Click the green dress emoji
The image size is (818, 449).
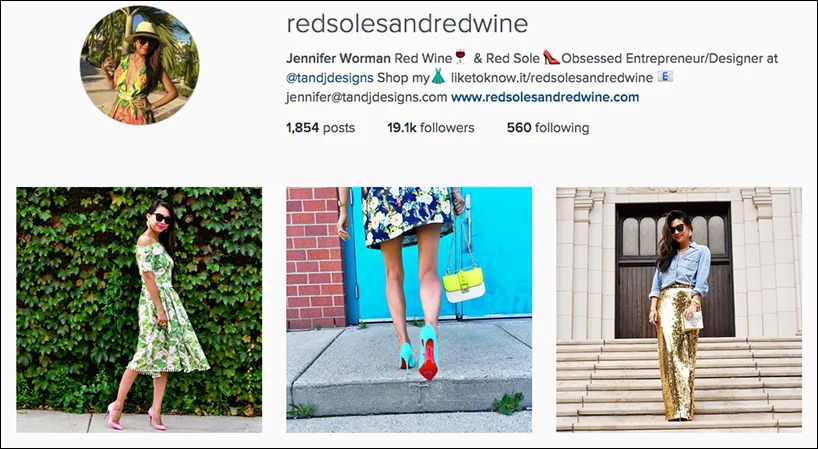(x=438, y=77)
